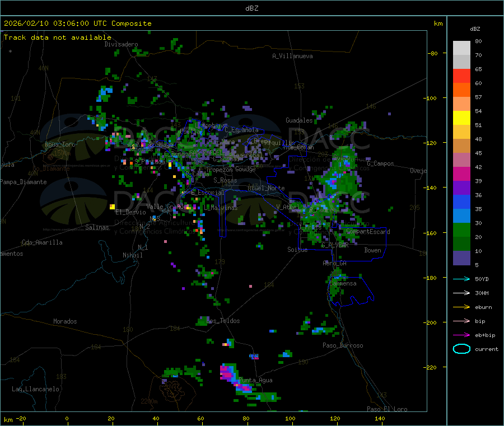Screen dimensions: 504x426
Task: Click the 'L_Malvinas' map label
Action: click(221, 208)
